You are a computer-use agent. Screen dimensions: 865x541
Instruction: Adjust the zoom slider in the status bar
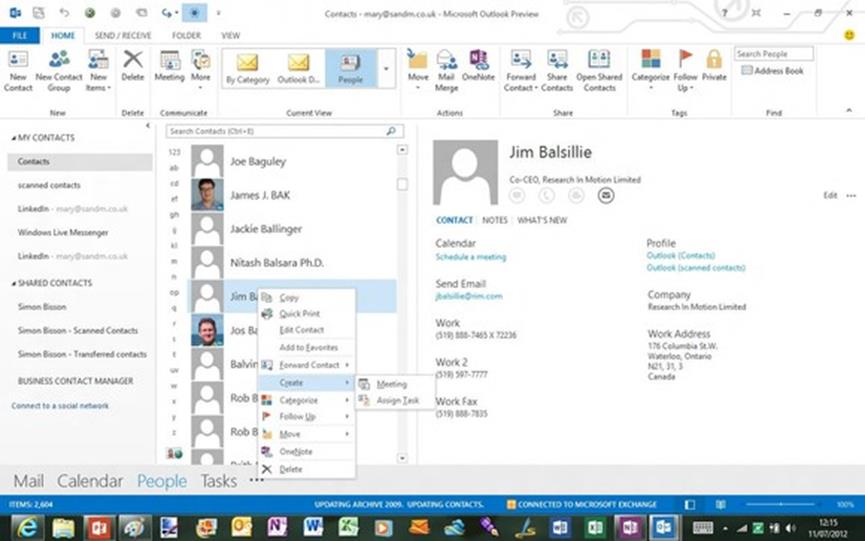[781, 504]
